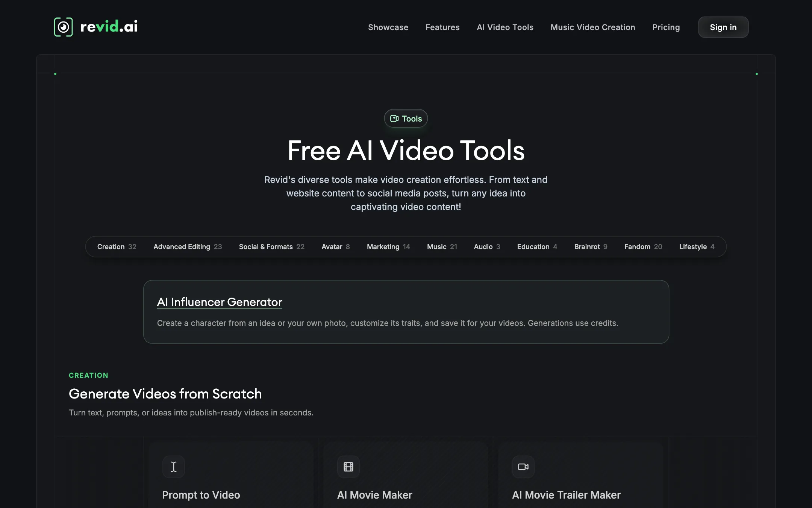The width and height of the screenshot is (812, 508).
Task: Select the Avatar 8 category tab
Action: [336, 246]
